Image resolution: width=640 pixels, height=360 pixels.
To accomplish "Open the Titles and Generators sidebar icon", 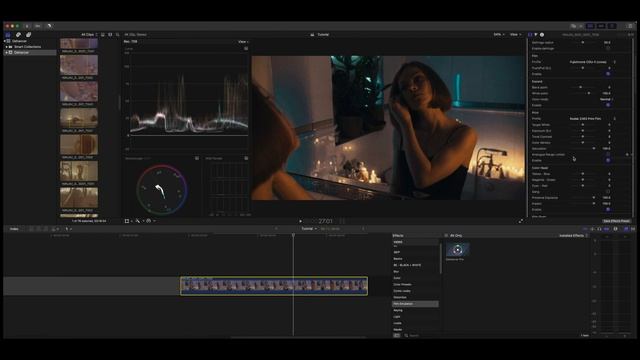I will [x=29, y=35].
